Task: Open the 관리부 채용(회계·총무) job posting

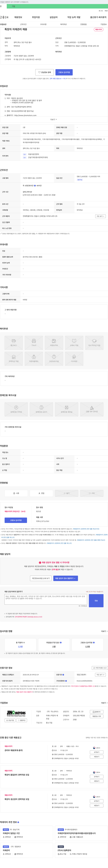Action: (13, 750)
